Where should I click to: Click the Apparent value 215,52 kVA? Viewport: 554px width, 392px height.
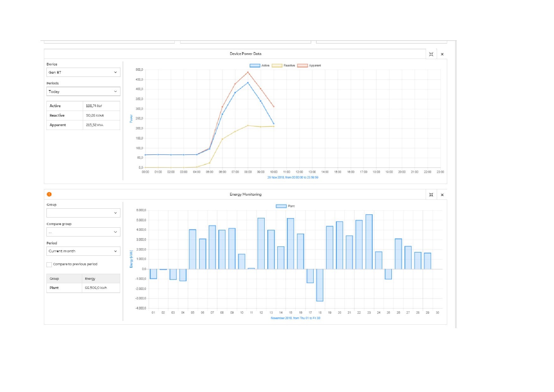94,125
